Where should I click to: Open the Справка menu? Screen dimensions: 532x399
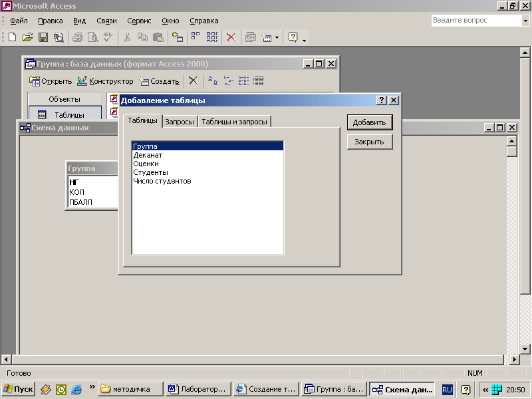(204, 21)
